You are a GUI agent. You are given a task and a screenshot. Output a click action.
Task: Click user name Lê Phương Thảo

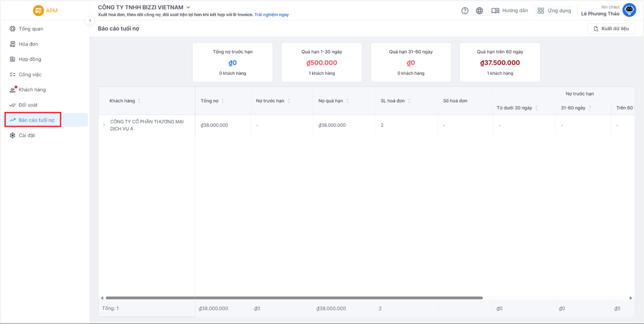[x=600, y=14]
